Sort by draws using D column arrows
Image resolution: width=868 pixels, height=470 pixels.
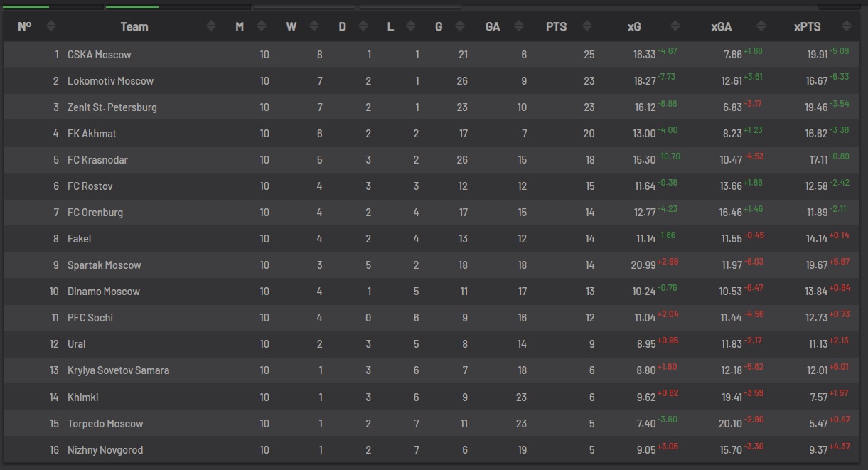pyautogui.click(x=364, y=26)
